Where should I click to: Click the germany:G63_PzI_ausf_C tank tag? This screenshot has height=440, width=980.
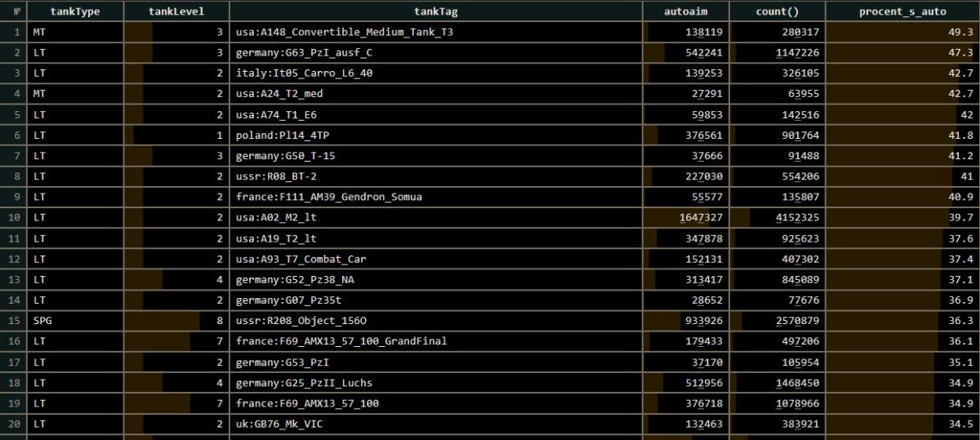tap(304, 53)
